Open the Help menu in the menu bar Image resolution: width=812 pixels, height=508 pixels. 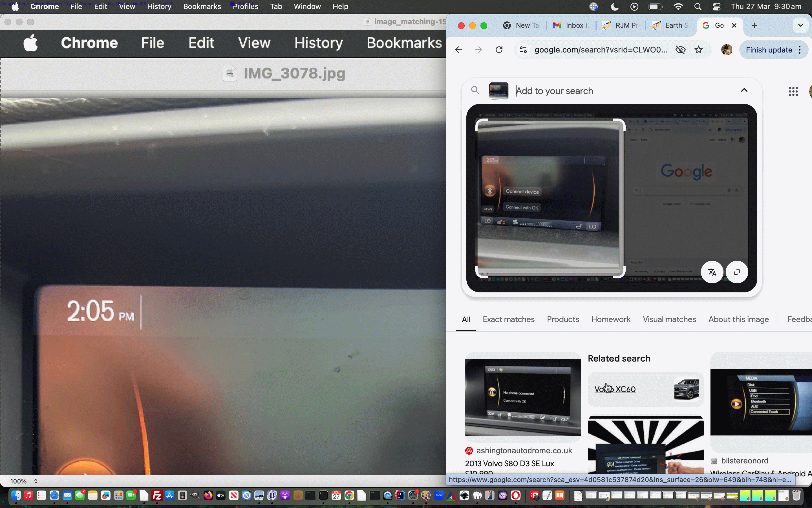(340, 7)
